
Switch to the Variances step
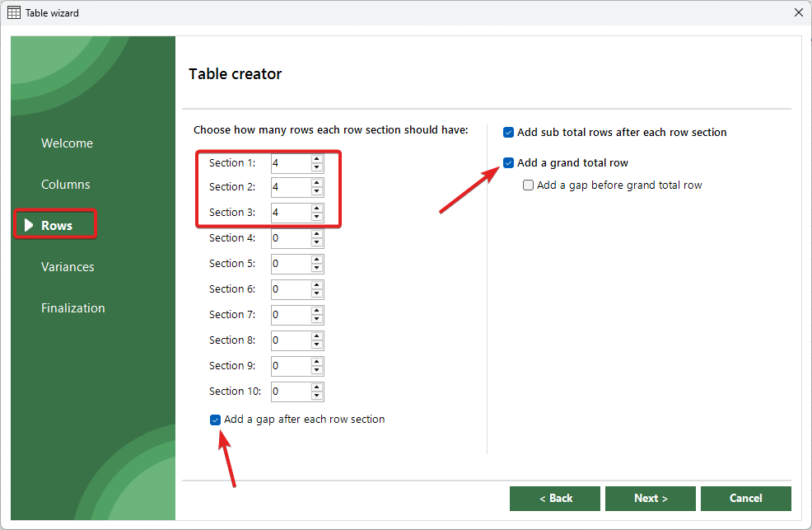point(68,267)
